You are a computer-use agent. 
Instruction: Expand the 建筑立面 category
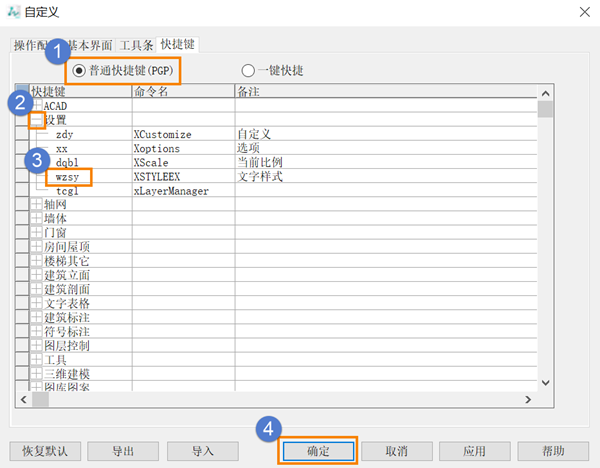pyautogui.click(x=37, y=275)
